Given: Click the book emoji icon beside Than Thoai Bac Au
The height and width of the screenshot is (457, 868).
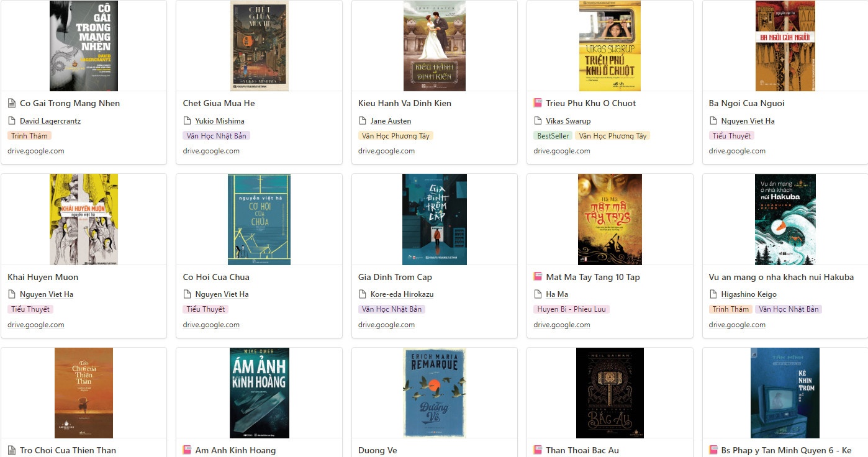Looking at the screenshot, I should coord(538,450).
